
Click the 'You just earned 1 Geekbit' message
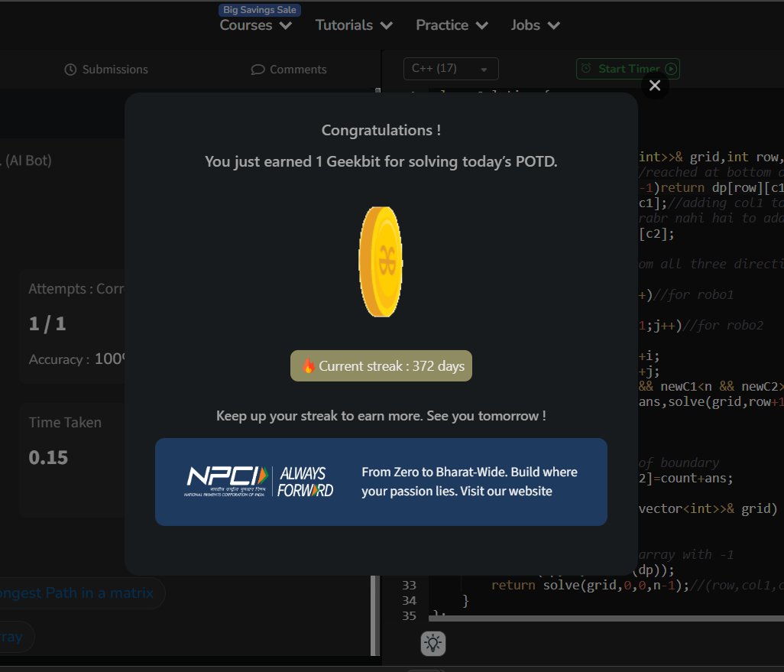click(381, 161)
